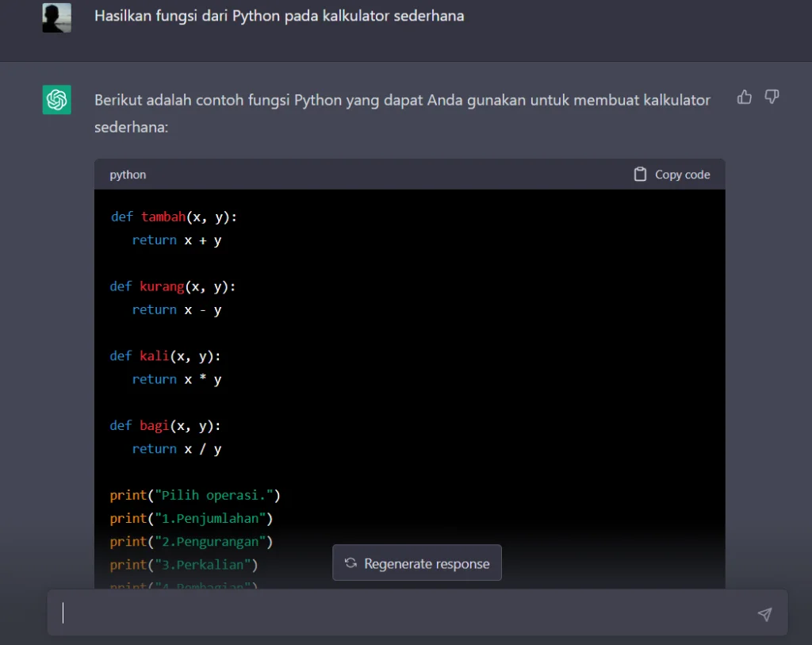Click the send message paper-plane icon
Screen dimensions: 812x645
pos(765,614)
